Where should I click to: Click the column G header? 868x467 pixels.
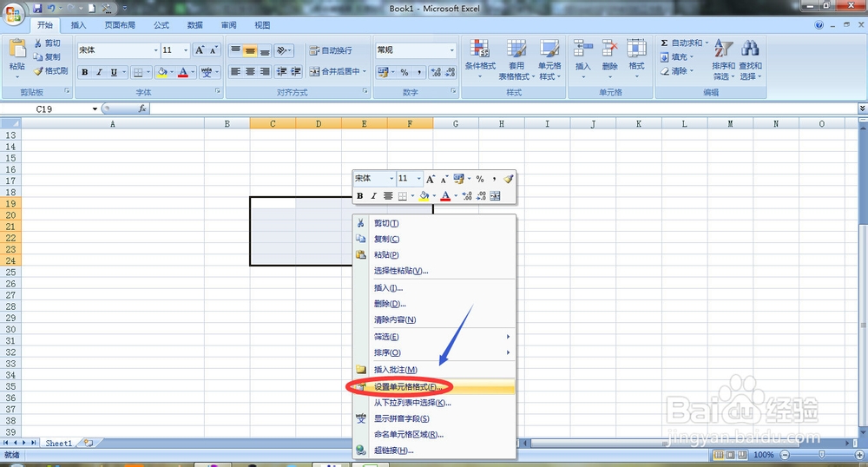pyautogui.click(x=456, y=124)
